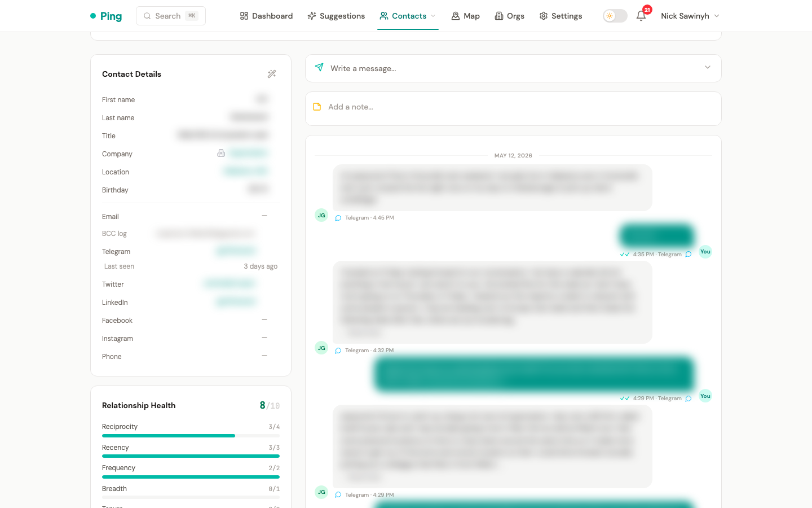Click the '3 days ago' last seen value
This screenshot has height=508, width=812.
coord(261,266)
